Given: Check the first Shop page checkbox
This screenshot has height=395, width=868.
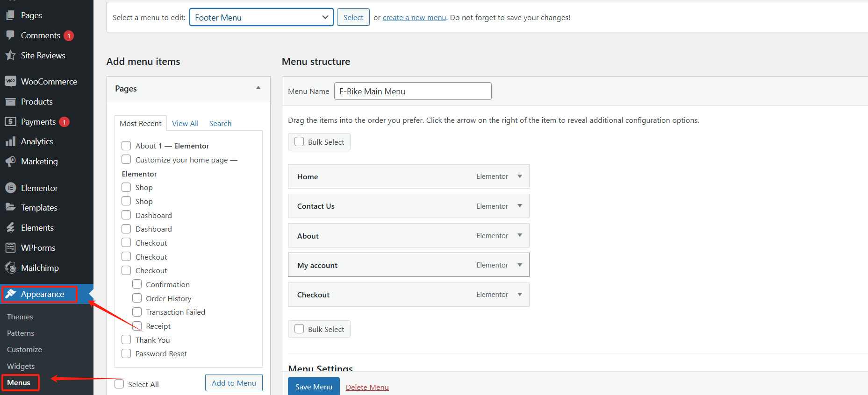Looking at the screenshot, I should click(x=126, y=187).
